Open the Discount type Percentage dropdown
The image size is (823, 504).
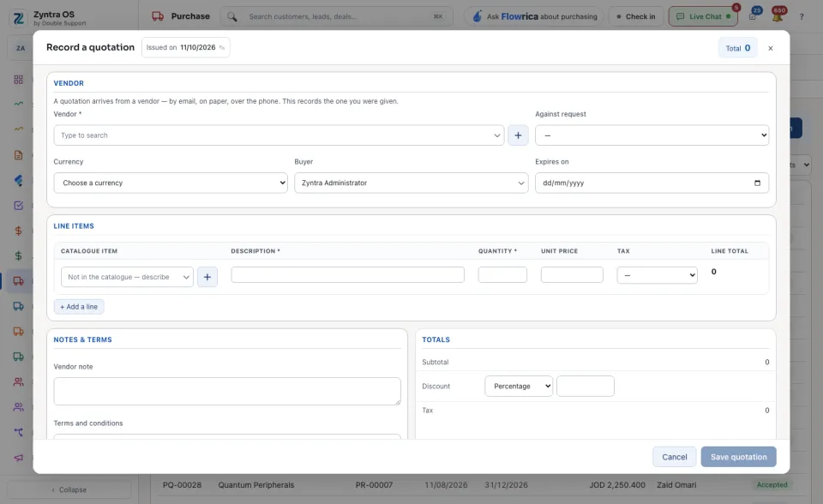click(519, 386)
